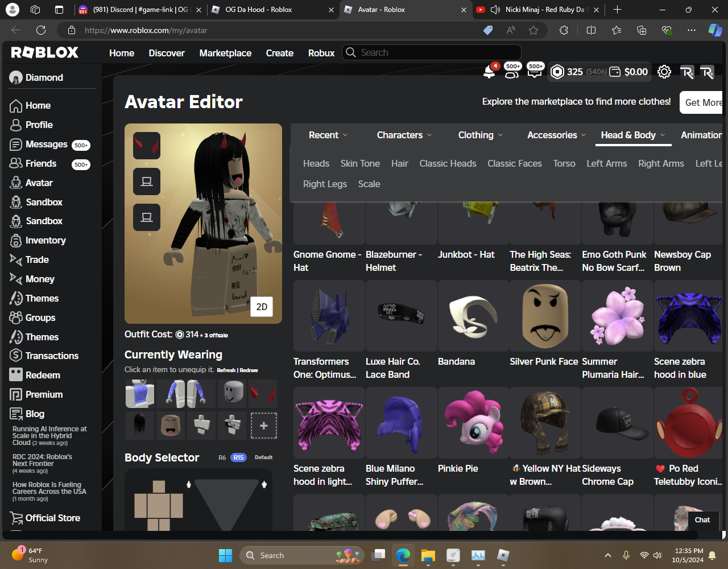
Task: Click the browser refresh icon
Action: [x=41, y=30]
